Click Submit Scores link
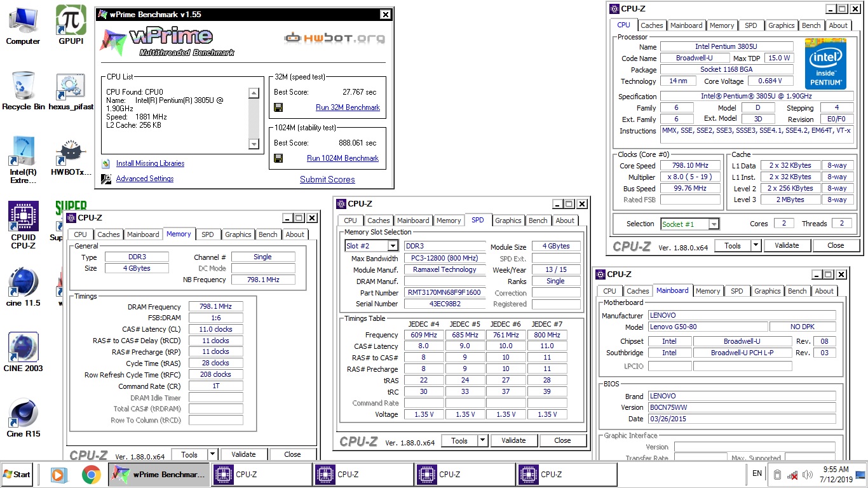This screenshot has width=868, height=488. point(327,179)
